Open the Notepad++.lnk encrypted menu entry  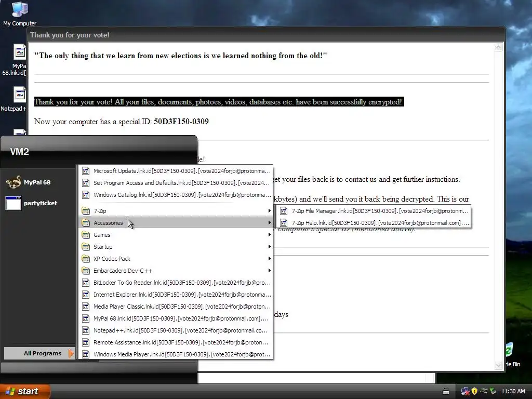(x=176, y=330)
